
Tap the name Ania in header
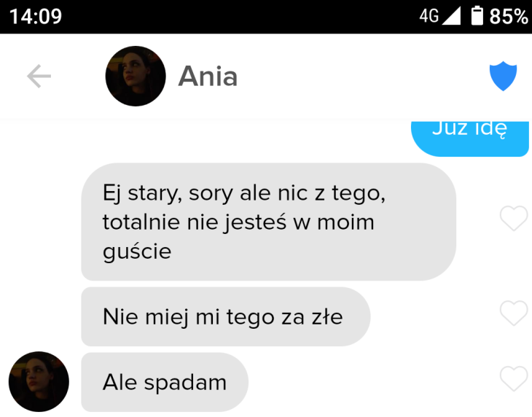[208, 77]
